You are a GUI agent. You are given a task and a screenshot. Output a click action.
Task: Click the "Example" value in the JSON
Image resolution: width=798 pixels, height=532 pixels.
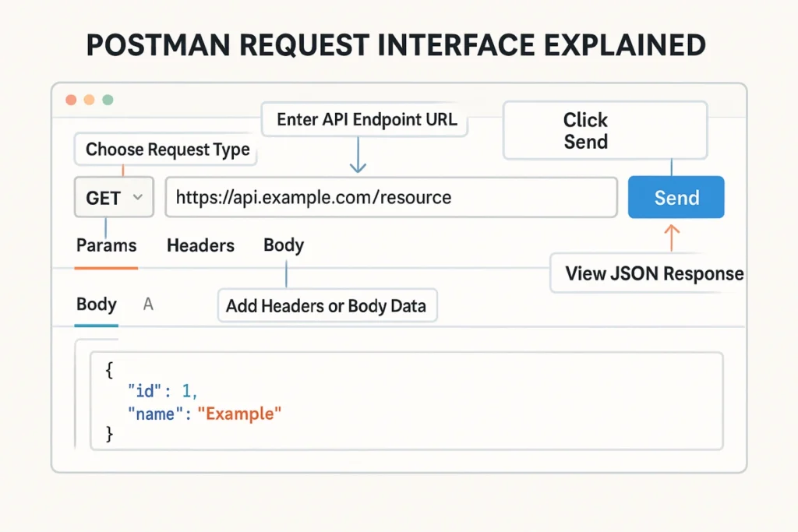coord(239,414)
